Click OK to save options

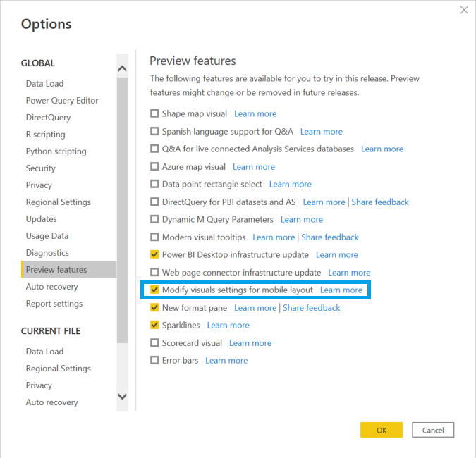click(x=381, y=430)
